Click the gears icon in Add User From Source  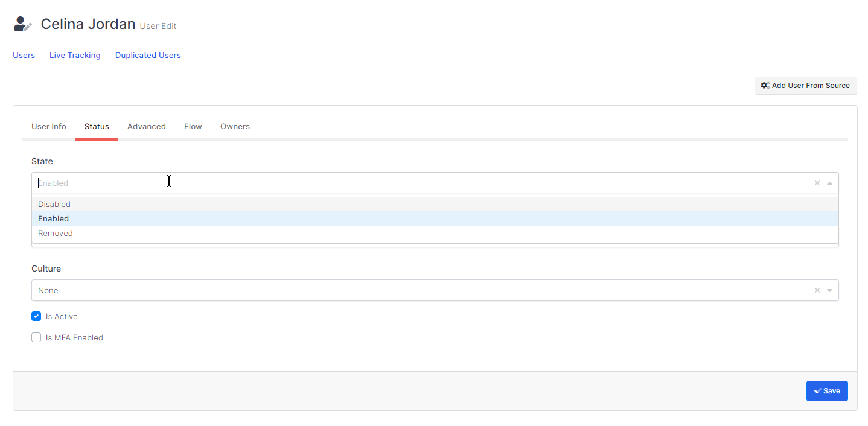765,86
